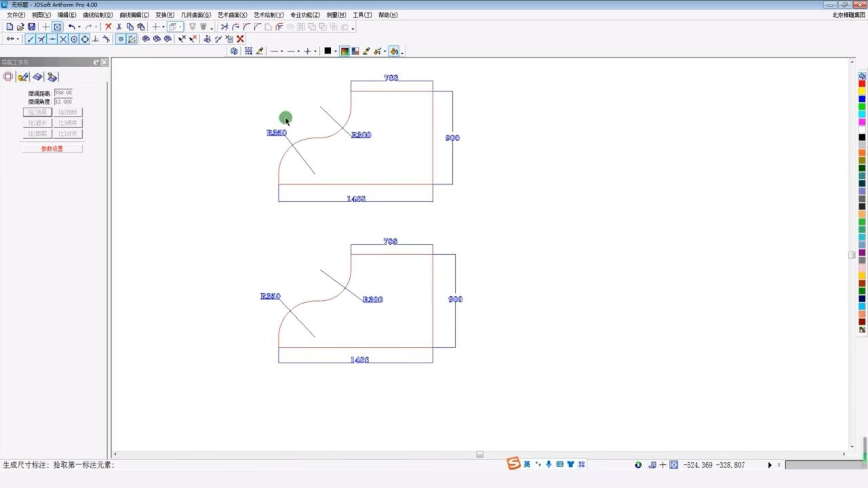Select the blue surface navigation panel icon
Viewport: 868px width, 488px height.
pyautogui.click(x=38, y=77)
